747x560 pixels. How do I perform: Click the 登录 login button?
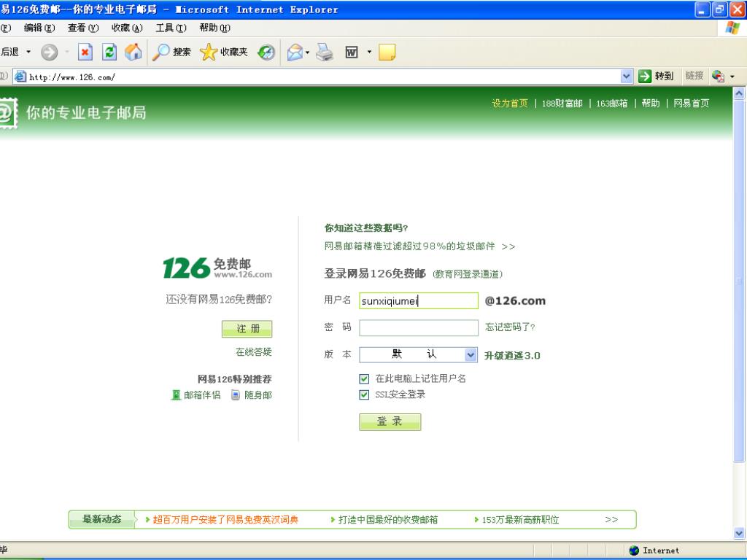pyautogui.click(x=390, y=422)
